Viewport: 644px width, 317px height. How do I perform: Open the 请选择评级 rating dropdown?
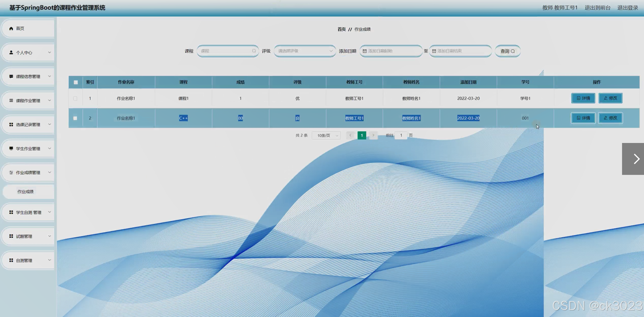(304, 51)
